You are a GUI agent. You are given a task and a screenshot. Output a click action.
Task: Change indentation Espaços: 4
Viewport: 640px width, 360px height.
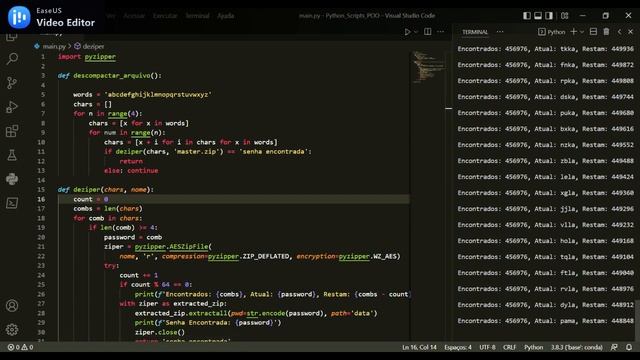pyautogui.click(x=458, y=347)
